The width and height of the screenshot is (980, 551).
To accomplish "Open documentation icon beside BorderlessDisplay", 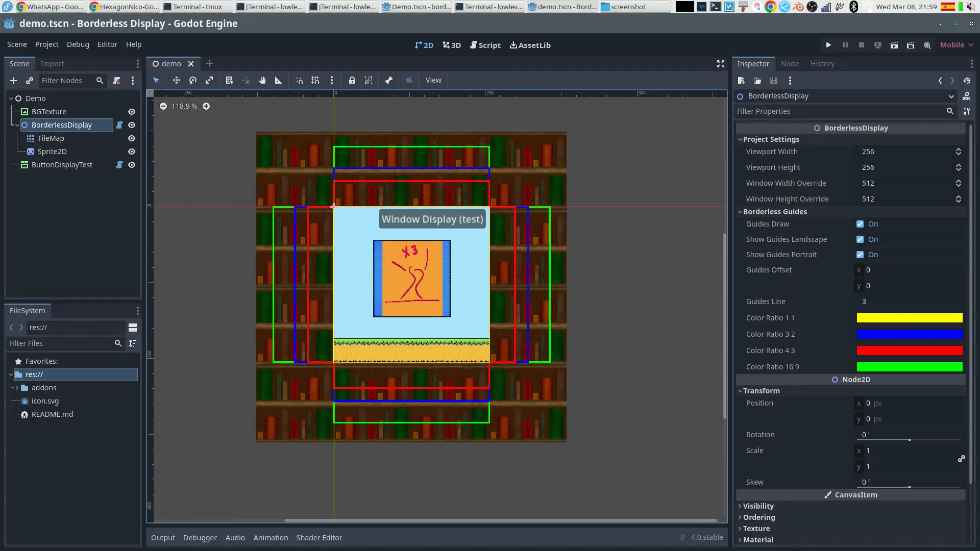I will 967,96.
